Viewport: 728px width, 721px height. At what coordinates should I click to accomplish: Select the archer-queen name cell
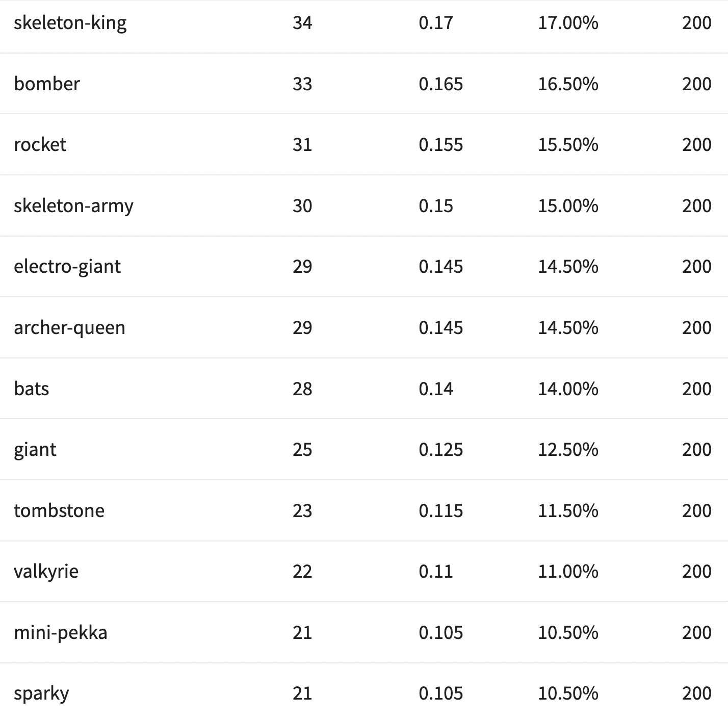point(69,328)
